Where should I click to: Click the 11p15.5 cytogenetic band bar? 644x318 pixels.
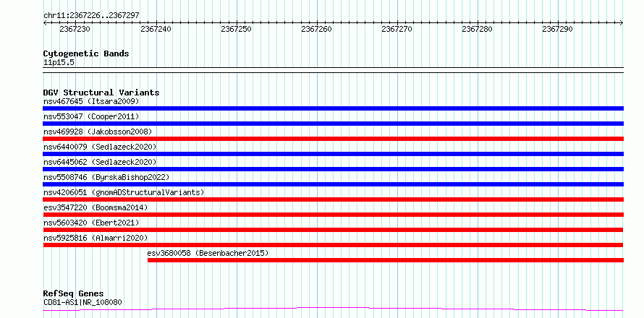[x=333, y=70]
